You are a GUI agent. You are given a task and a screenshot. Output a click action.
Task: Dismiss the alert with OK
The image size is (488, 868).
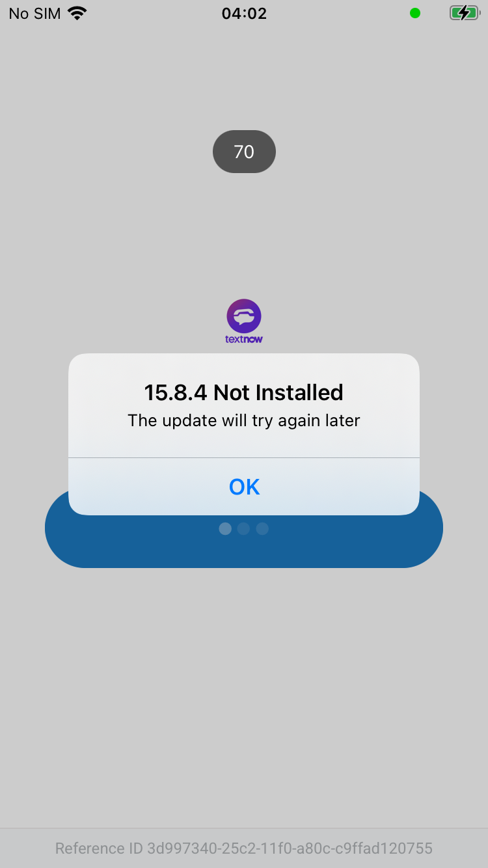[x=244, y=487]
